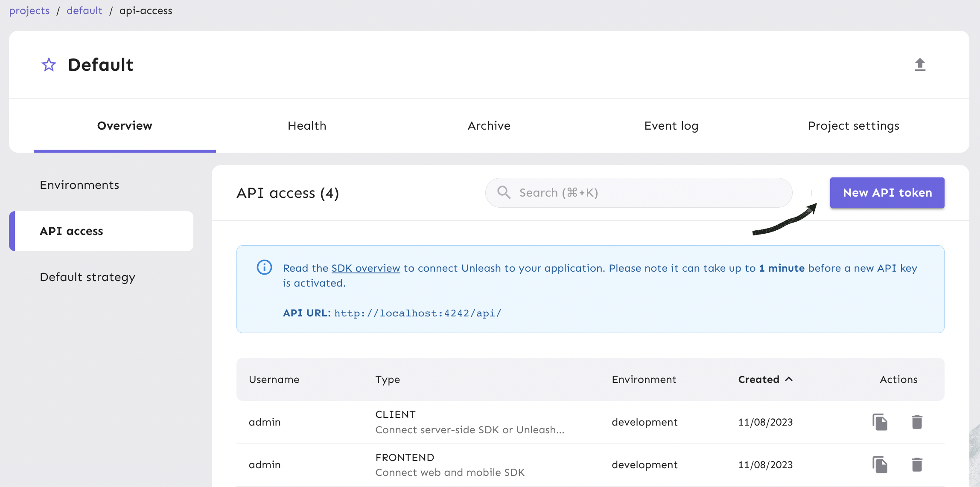Copy the FRONTEND admin token
980x487 pixels.
point(881,464)
